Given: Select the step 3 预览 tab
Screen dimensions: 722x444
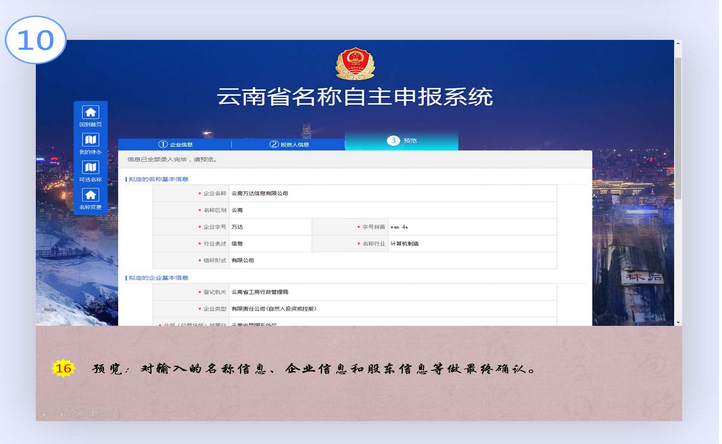Looking at the screenshot, I should [x=400, y=141].
